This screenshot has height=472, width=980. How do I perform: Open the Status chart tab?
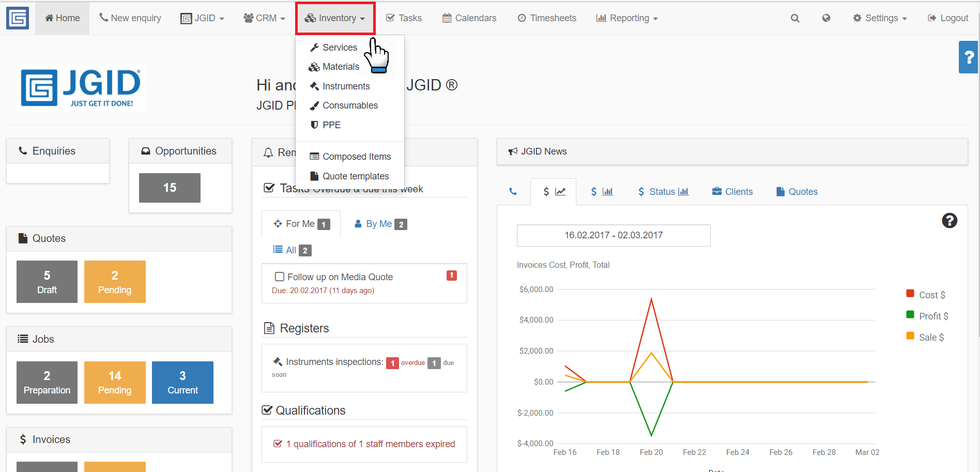tap(663, 192)
